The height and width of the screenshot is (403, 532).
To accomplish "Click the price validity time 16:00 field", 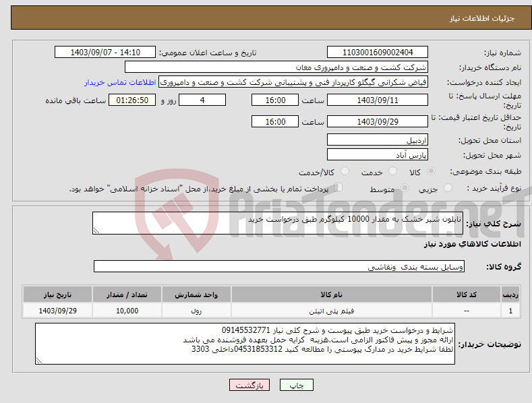I will click(275, 121).
